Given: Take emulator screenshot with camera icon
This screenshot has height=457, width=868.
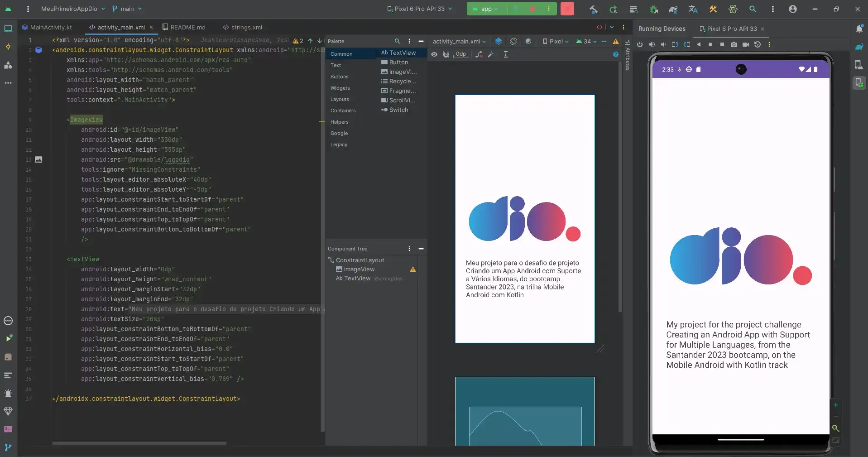Looking at the screenshot, I should 734,44.
